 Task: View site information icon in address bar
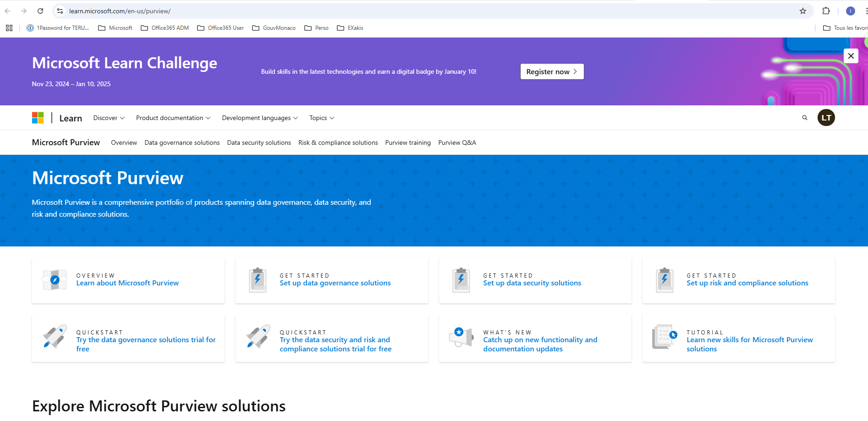60,11
